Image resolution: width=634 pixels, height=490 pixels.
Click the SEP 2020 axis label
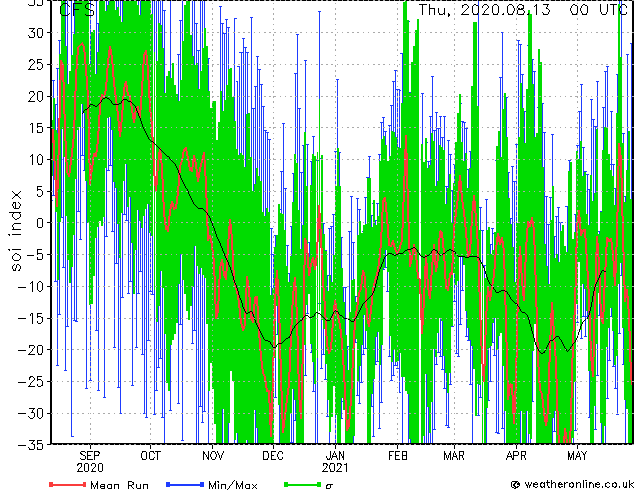(90, 462)
